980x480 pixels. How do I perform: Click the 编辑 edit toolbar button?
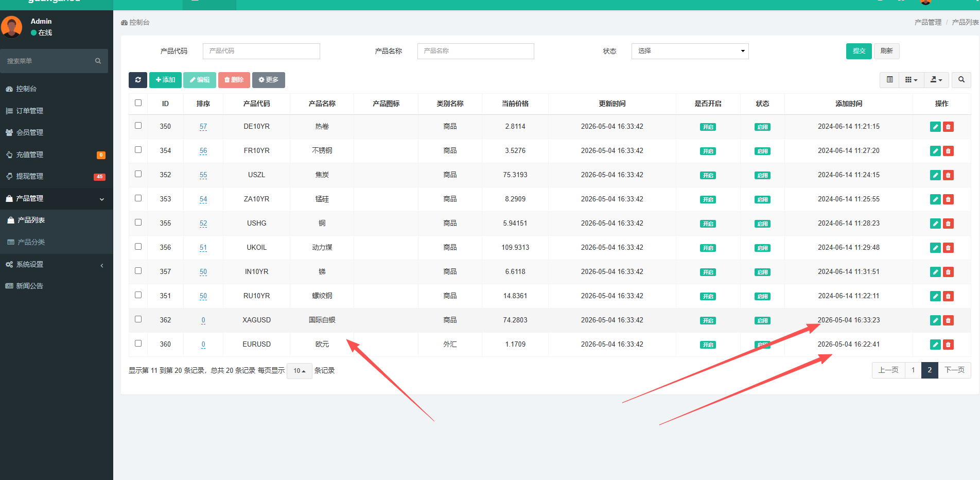200,80
